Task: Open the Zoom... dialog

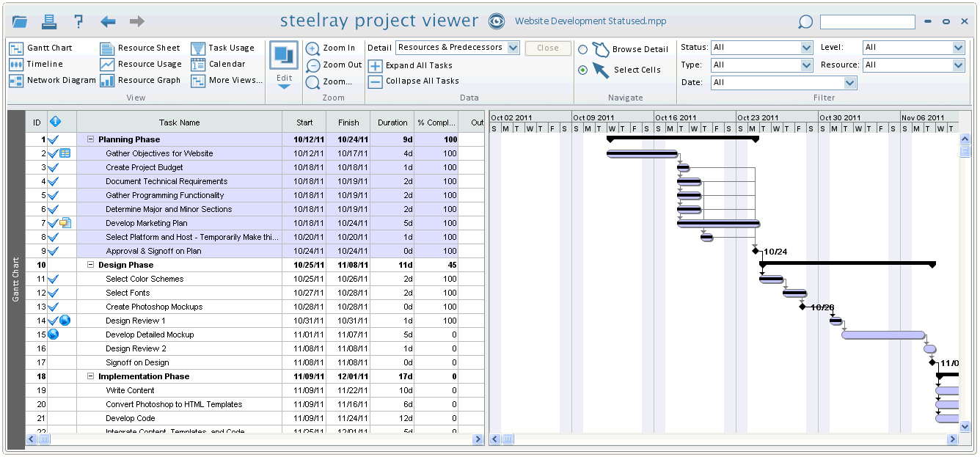Action: tap(329, 81)
